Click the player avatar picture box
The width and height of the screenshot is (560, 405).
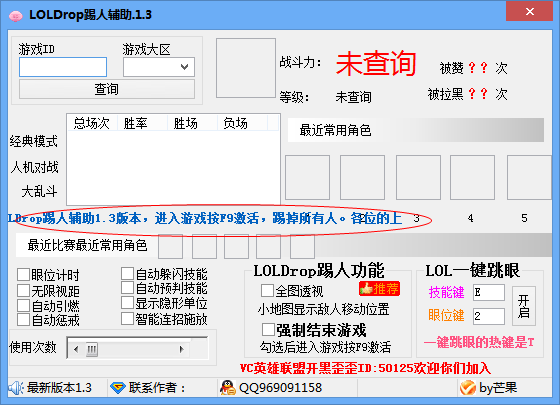click(246, 68)
